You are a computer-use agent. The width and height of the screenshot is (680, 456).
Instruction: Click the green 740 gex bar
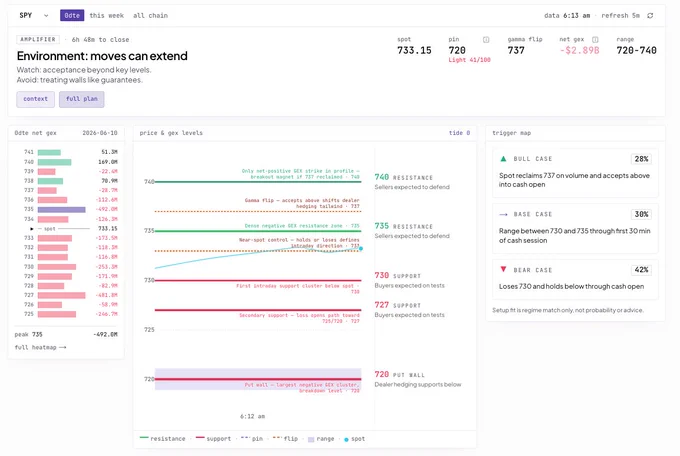[54, 162]
